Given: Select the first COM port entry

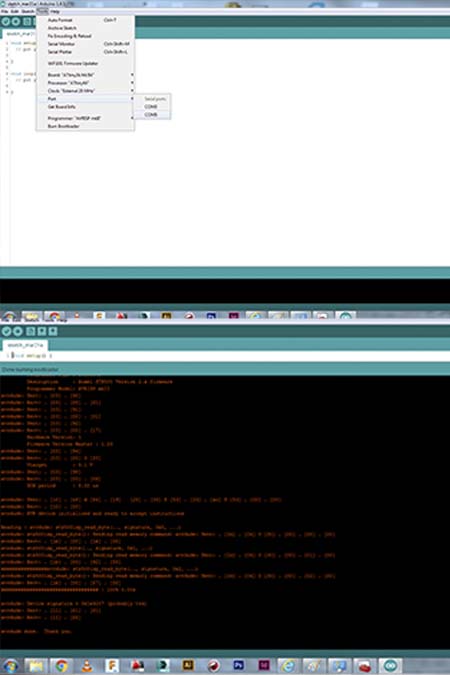Looking at the screenshot, I should coord(152,107).
